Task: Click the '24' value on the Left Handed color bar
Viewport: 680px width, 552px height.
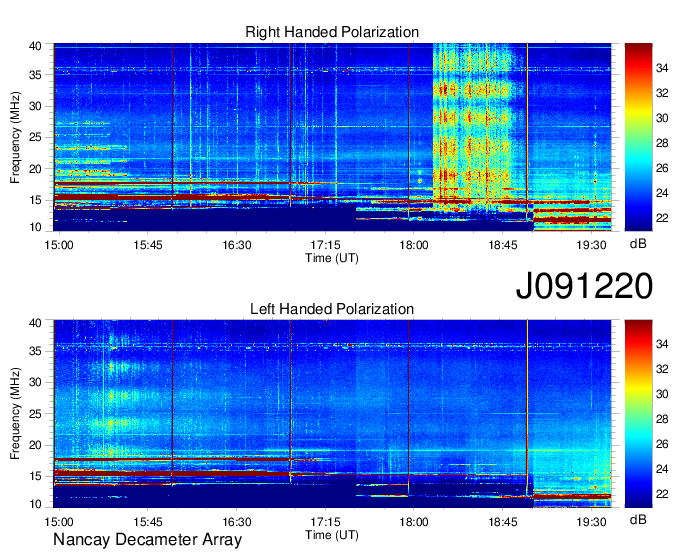Action: (x=662, y=469)
